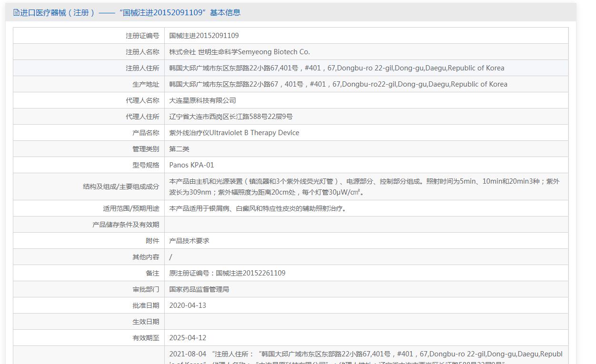Viewport: 596px width, 364px height.
Task: Click the 结构及组成/主要组成成分 label
Action: pos(121,187)
